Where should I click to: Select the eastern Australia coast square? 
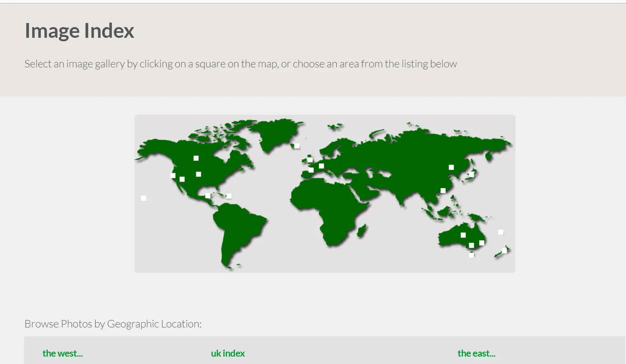[x=482, y=243]
